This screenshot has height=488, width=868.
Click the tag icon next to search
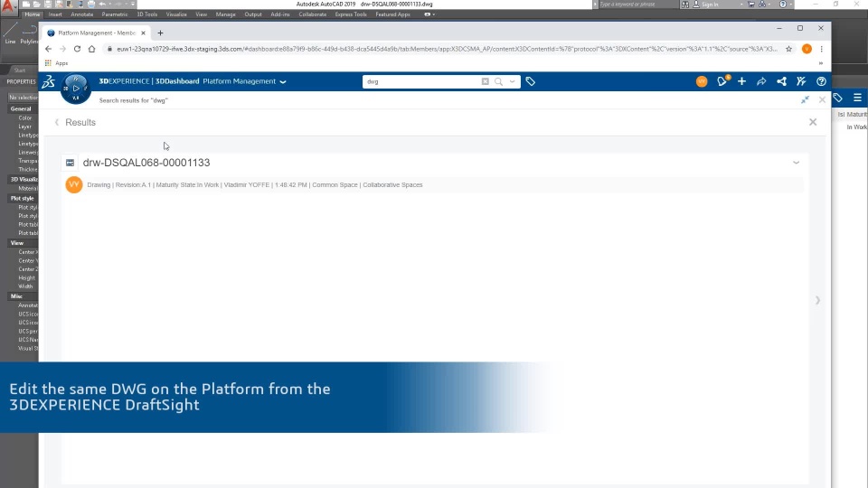click(531, 81)
